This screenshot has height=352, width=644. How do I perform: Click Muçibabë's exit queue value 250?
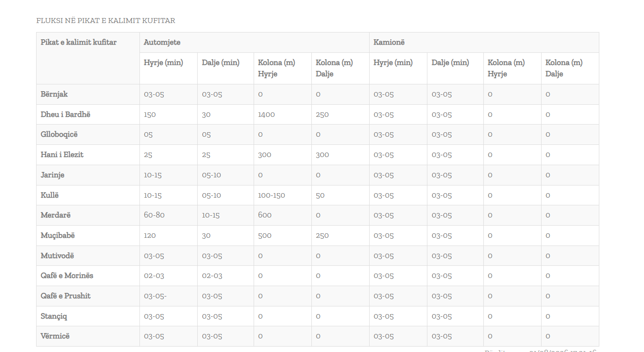pyautogui.click(x=322, y=236)
